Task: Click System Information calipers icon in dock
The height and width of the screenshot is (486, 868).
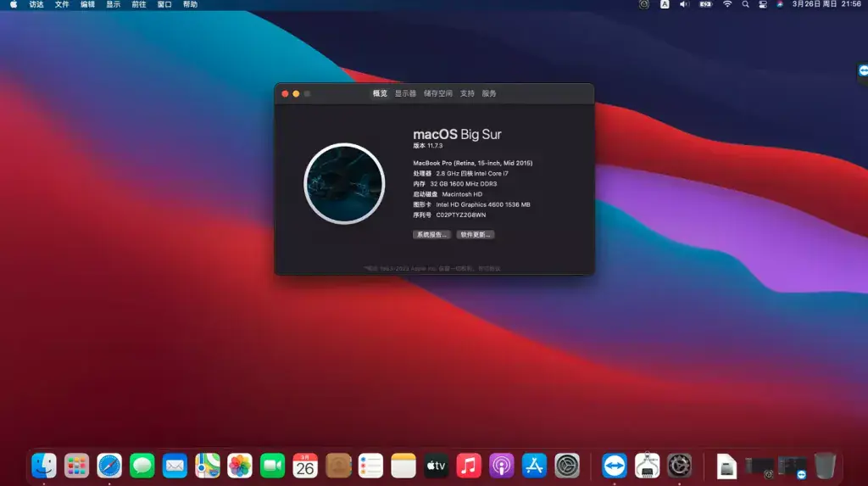Action: (x=647, y=466)
